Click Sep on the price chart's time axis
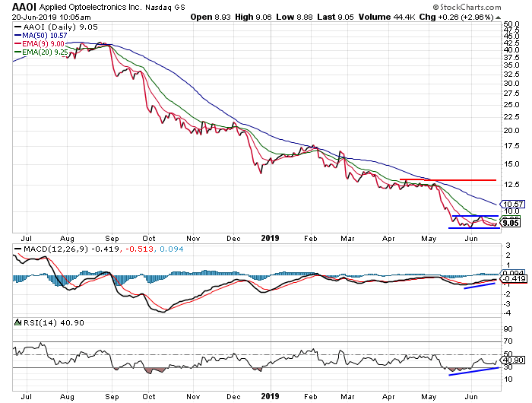 [112, 238]
